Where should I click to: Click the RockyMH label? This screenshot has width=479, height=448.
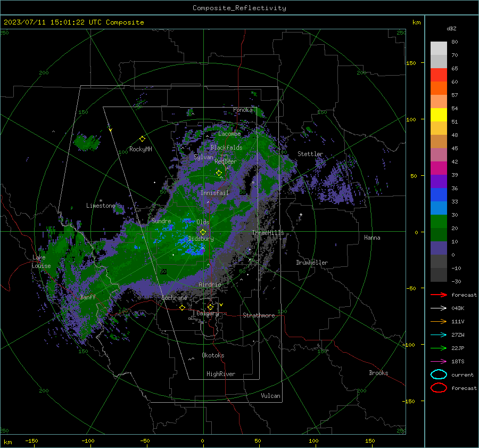141,149
